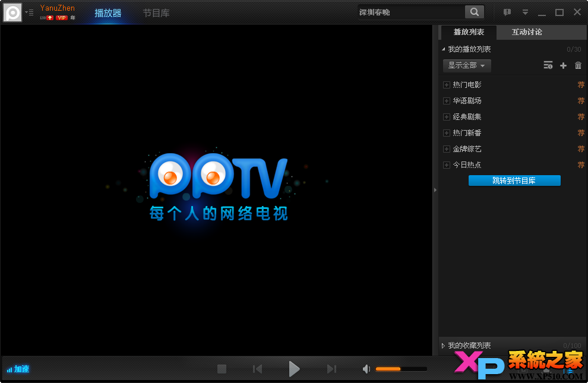Open the feedback message icon
588x383 pixels.
click(507, 12)
